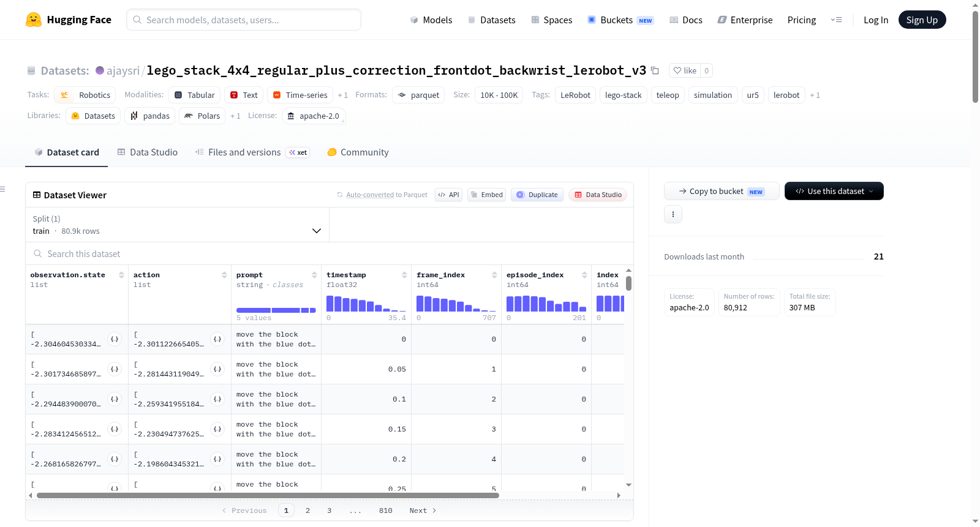Switch to the Dataset card tab
This screenshot has width=980, height=527.
66,152
